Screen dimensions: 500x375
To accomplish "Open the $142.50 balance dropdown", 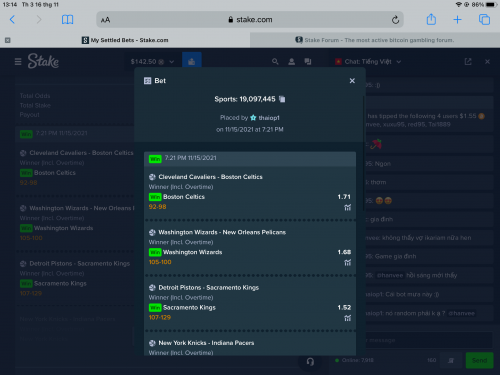I will (x=152, y=62).
